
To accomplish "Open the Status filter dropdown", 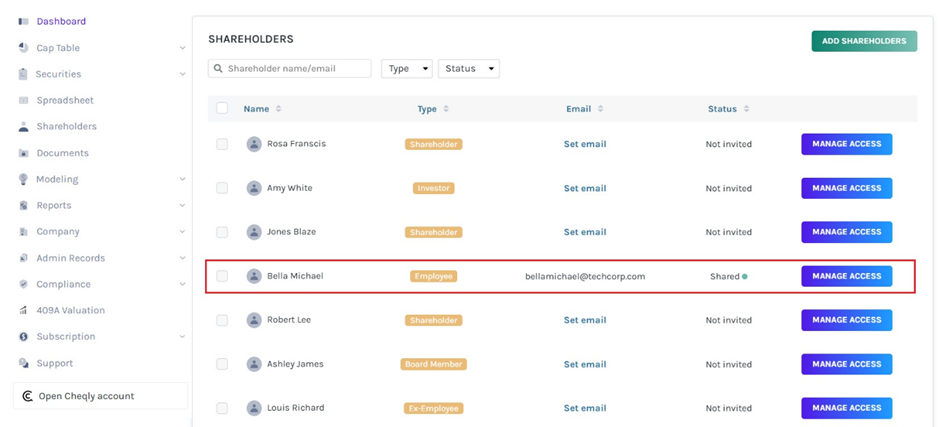I will pos(469,68).
